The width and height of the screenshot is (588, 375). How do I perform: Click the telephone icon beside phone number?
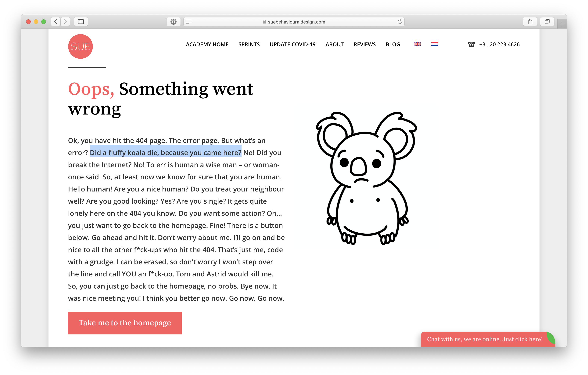point(471,44)
